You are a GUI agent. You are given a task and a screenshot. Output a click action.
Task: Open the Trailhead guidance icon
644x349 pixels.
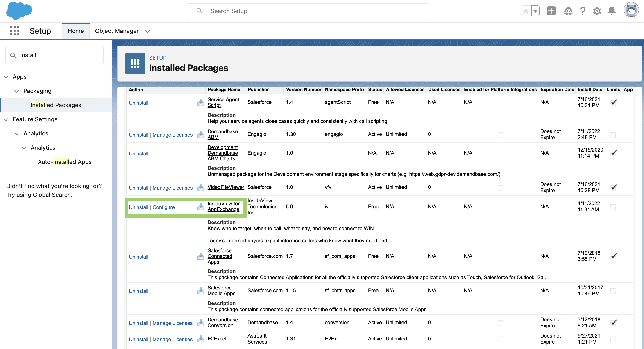click(x=568, y=11)
